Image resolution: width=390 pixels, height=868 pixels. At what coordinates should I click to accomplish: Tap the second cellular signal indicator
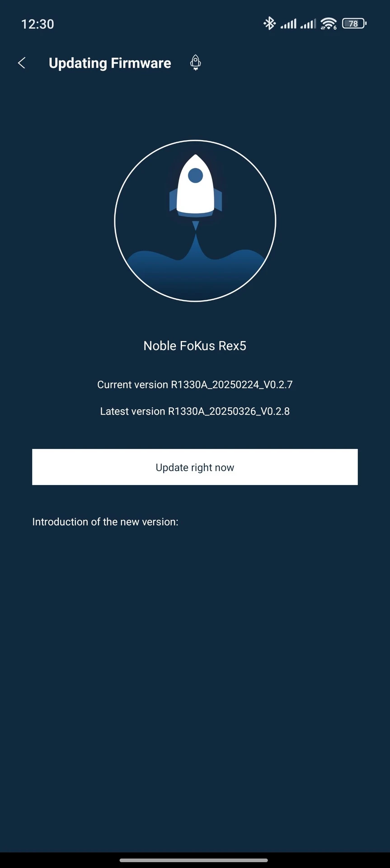click(308, 24)
